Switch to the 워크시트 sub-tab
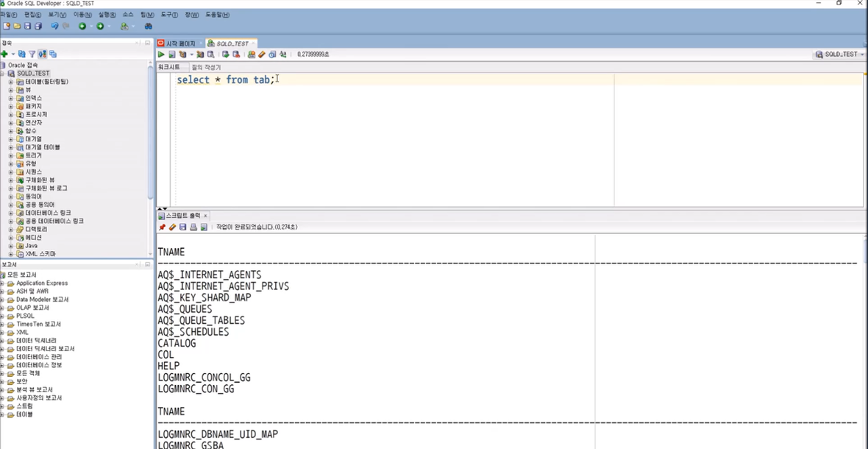 point(169,67)
